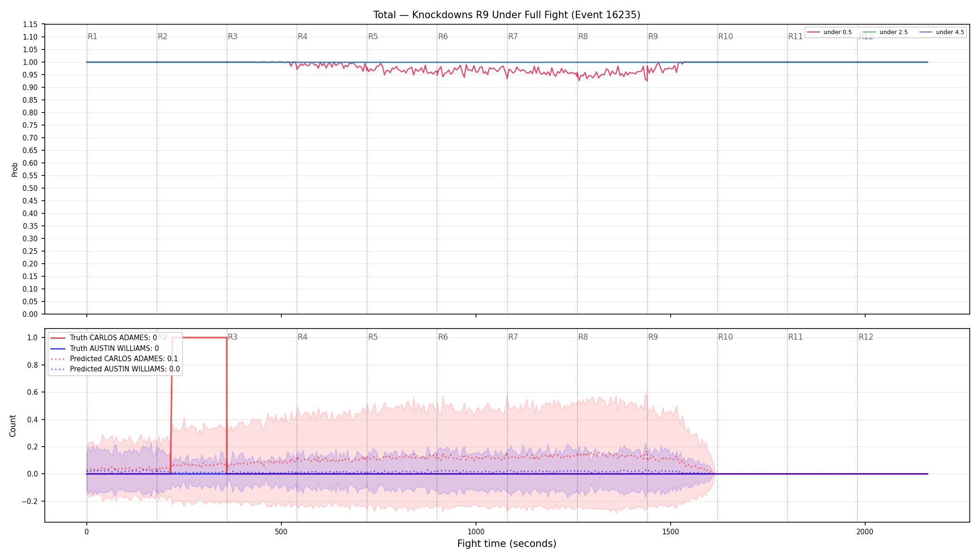Select 'Predicted CARLOS ADAMES: 0.1' legend entry
980x560 pixels.
114,359
